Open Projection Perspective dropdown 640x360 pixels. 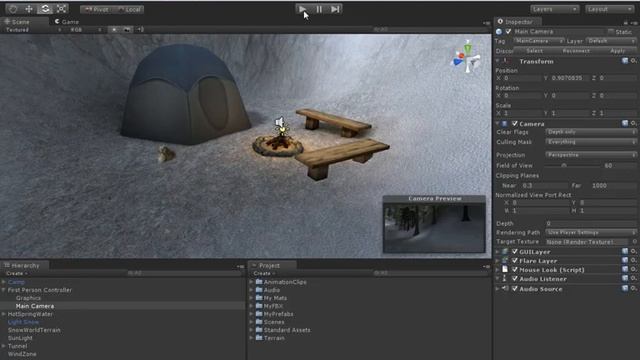(591, 155)
